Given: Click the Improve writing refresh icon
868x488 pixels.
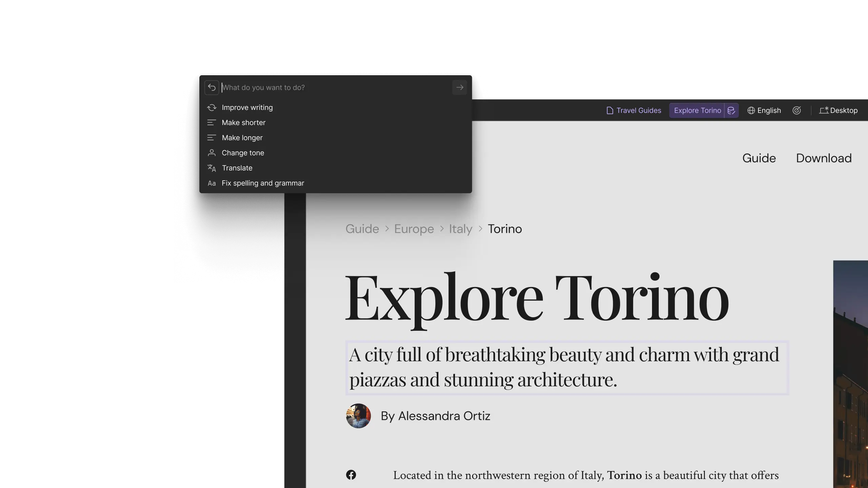Looking at the screenshot, I should click(x=212, y=108).
